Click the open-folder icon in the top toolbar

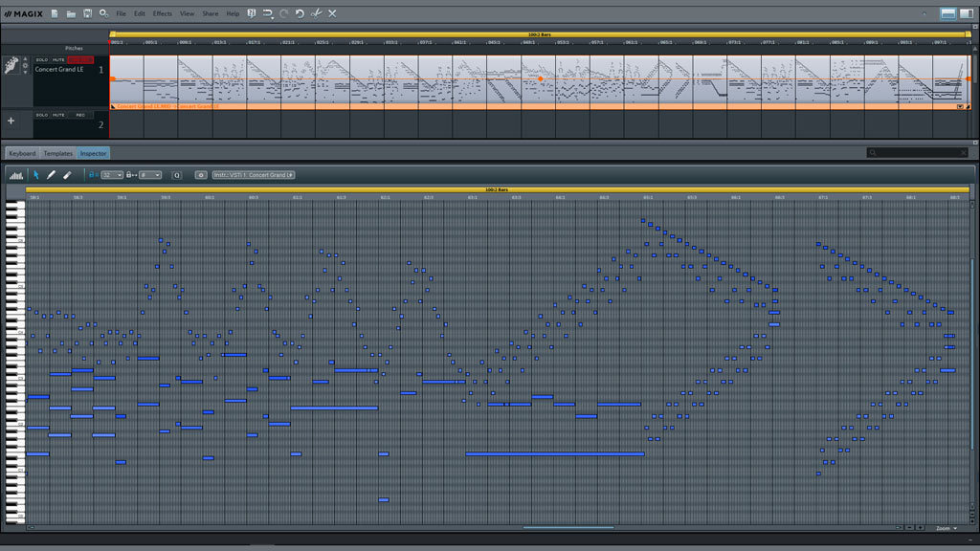pos(71,13)
